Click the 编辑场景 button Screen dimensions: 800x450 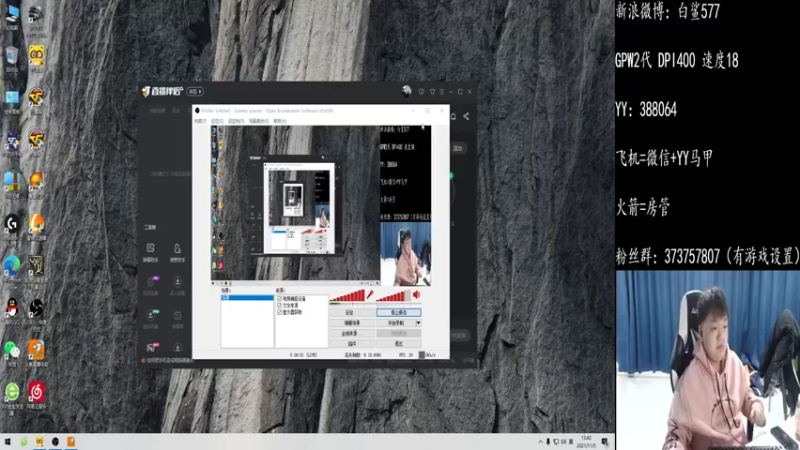pos(352,323)
